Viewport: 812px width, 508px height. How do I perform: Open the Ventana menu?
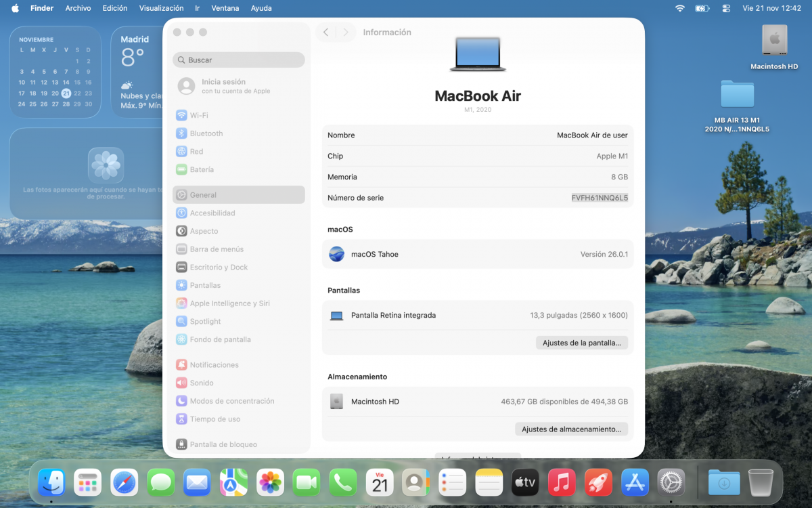pos(225,8)
